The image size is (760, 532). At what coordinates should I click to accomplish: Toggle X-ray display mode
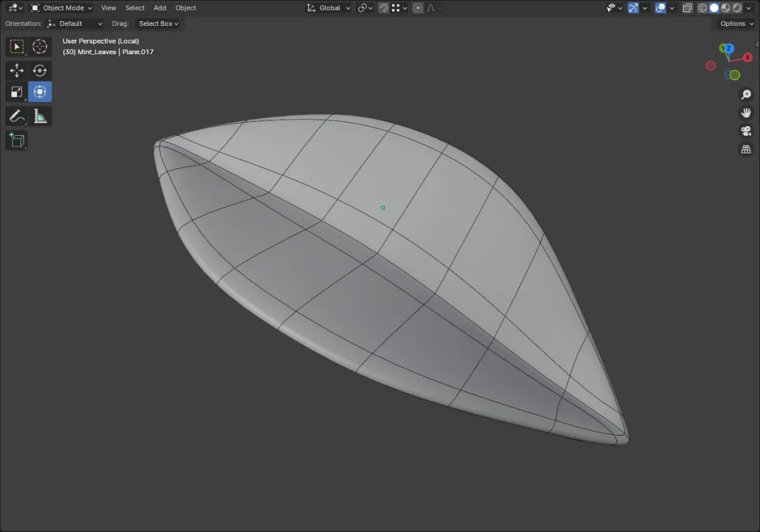(688, 8)
